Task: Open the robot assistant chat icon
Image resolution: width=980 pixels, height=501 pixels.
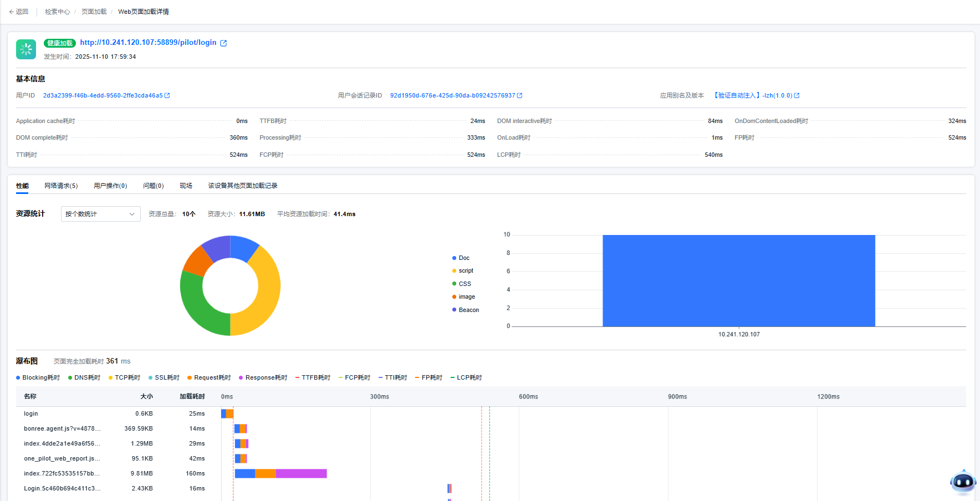Action: [x=963, y=482]
